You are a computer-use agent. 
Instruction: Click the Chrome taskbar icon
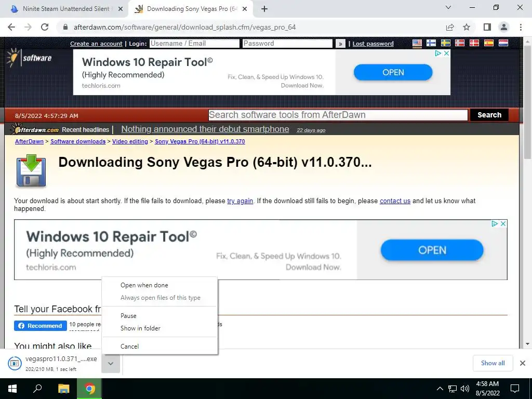(89, 389)
